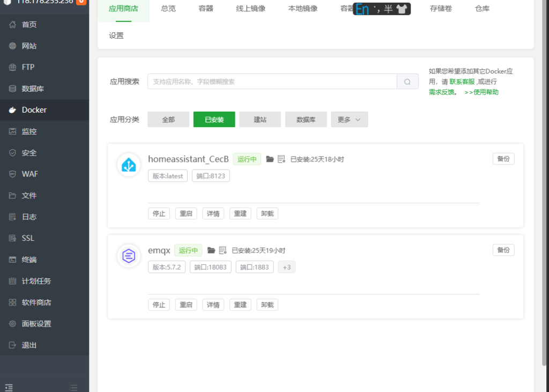Filter apps by 建站 category
The width and height of the screenshot is (549, 392).
pos(260,120)
